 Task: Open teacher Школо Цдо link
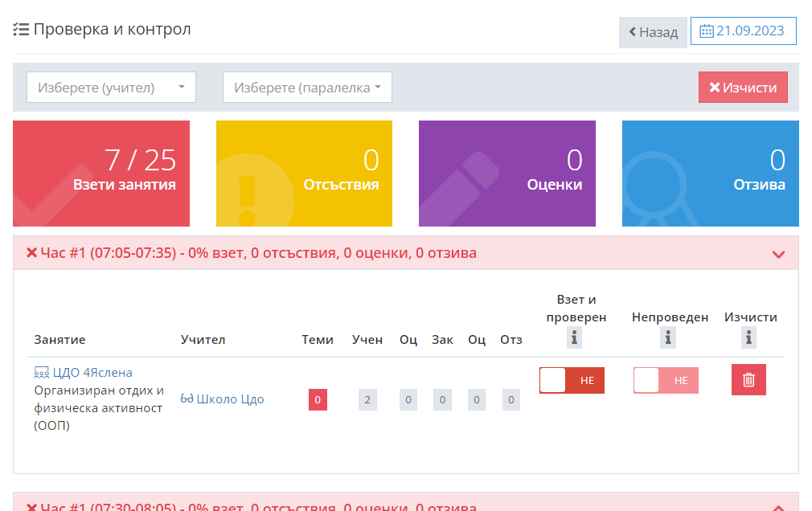point(230,399)
